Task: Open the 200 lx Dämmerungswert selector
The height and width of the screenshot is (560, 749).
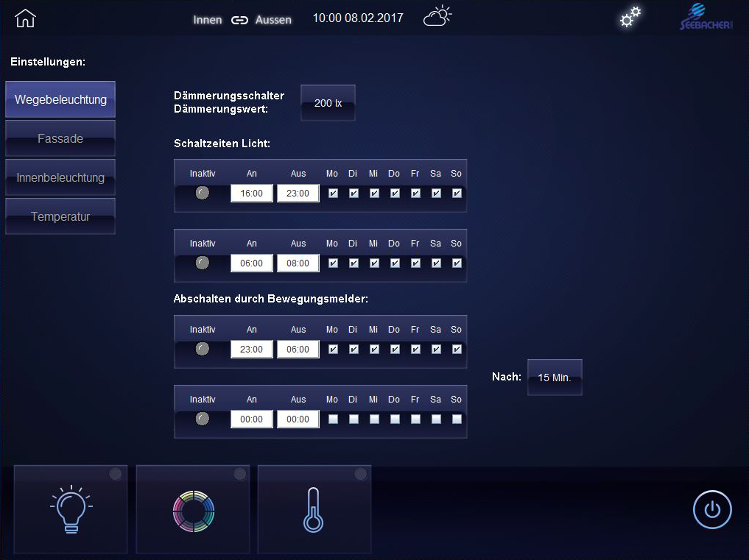Action: point(328,103)
